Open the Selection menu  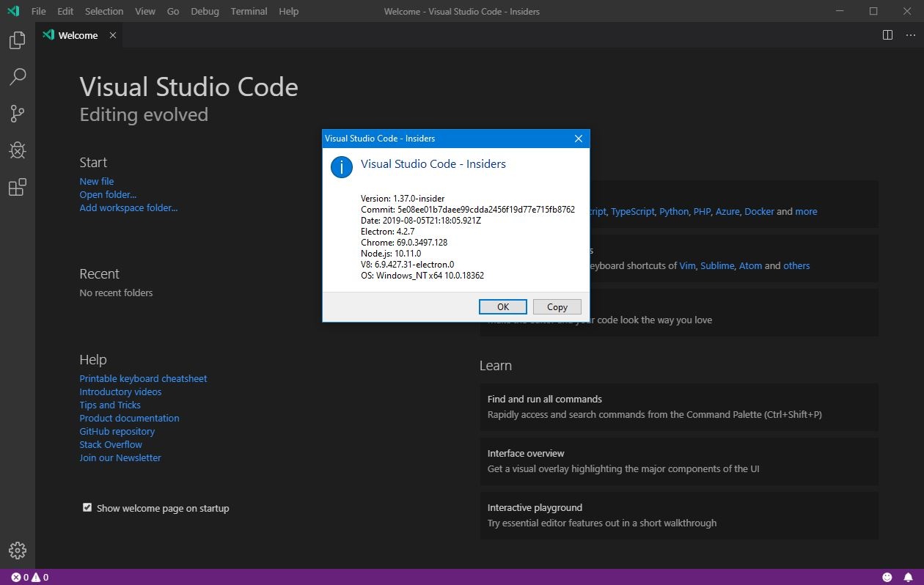104,11
